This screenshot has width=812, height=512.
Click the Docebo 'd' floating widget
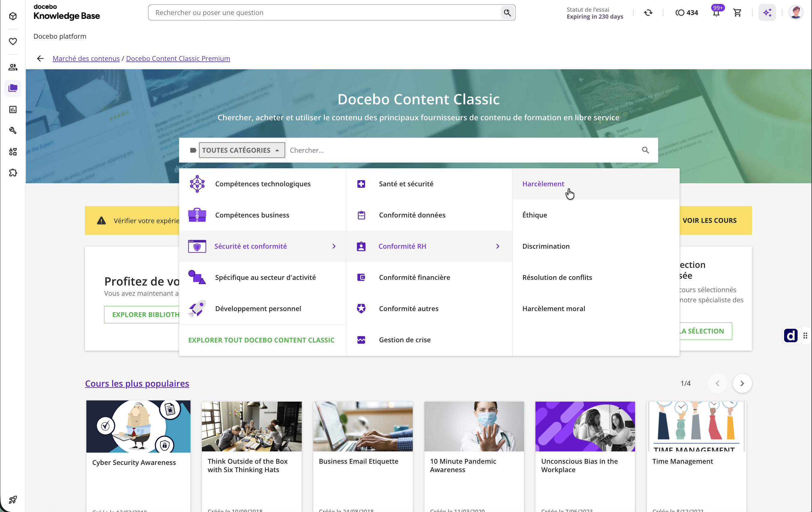tap(790, 335)
